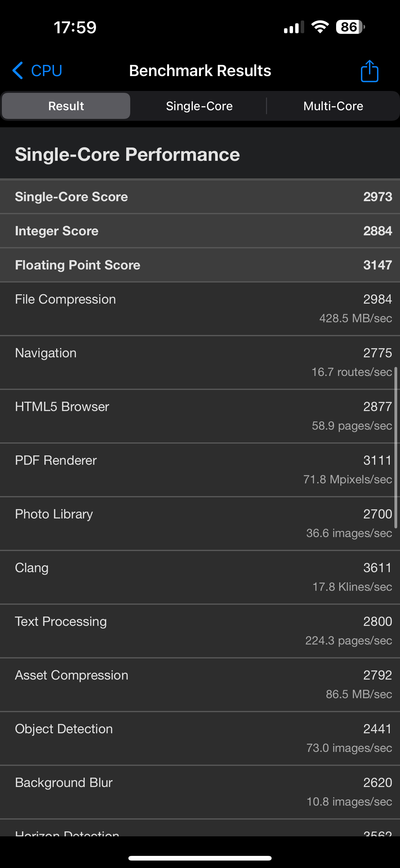Tap the Navigation benchmark row
Screen dimensions: 400x868
tap(200, 362)
